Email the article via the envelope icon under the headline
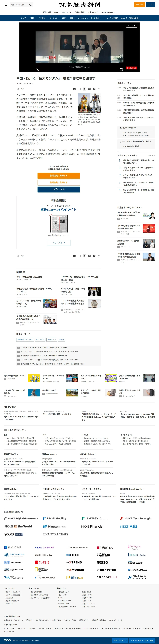The image size is (159, 644). coord(79,89)
